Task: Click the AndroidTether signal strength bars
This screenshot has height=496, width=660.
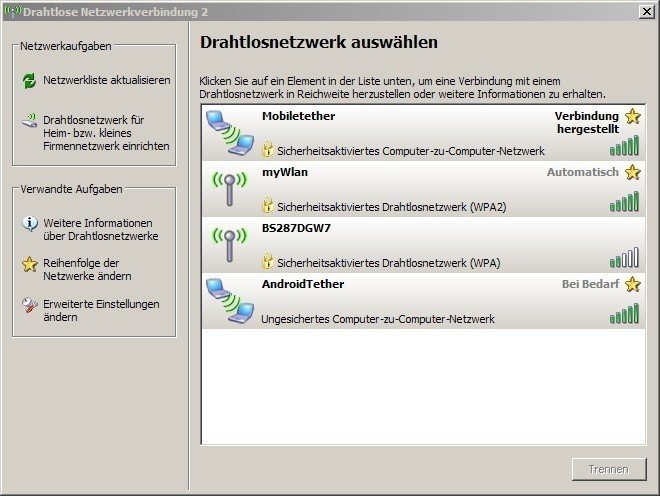Action: (624, 313)
